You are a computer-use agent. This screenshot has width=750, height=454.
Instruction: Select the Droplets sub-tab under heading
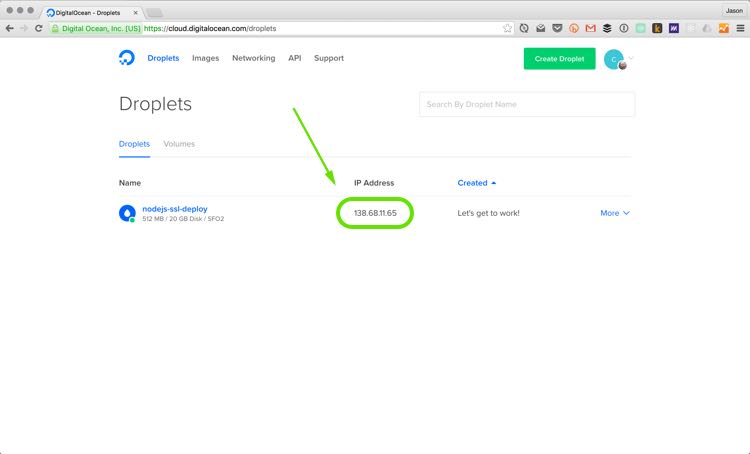point(134,144)
